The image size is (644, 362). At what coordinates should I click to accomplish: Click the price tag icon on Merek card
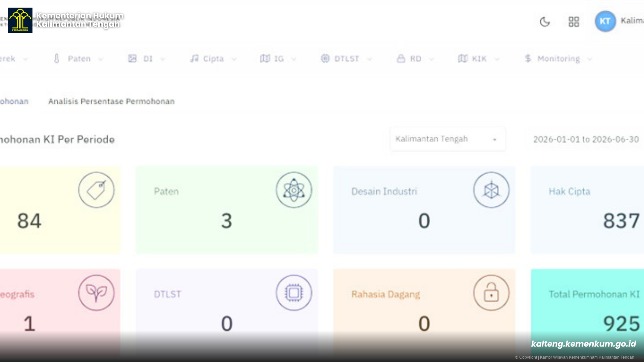pos(96,190)
